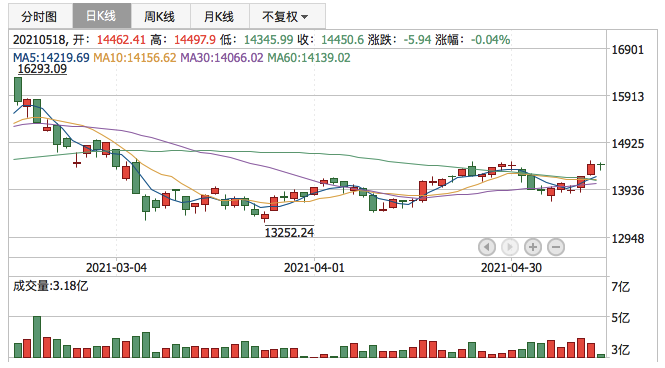Click the tallest green volume bar
Viewport: 665px width, 368px height.
[37, 337]
